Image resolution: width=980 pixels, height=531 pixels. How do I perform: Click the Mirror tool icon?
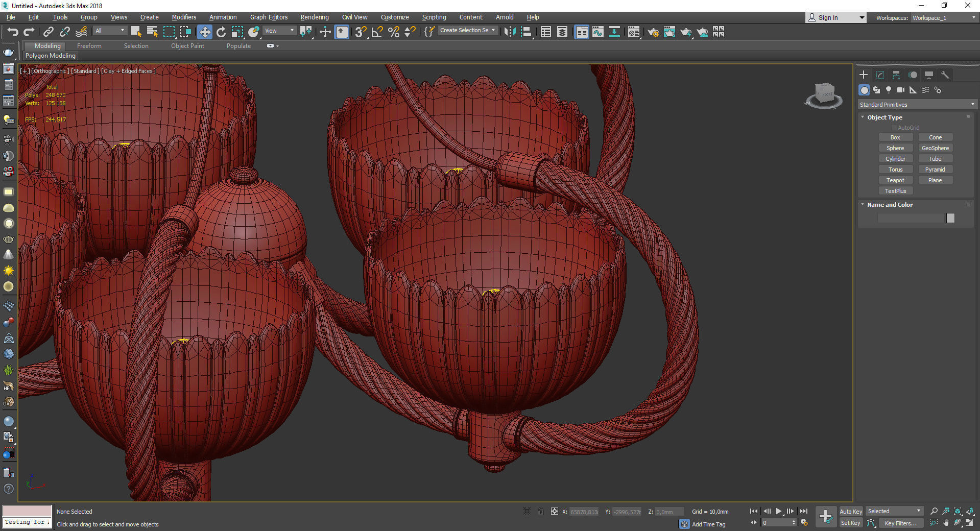tap(509, 32)
